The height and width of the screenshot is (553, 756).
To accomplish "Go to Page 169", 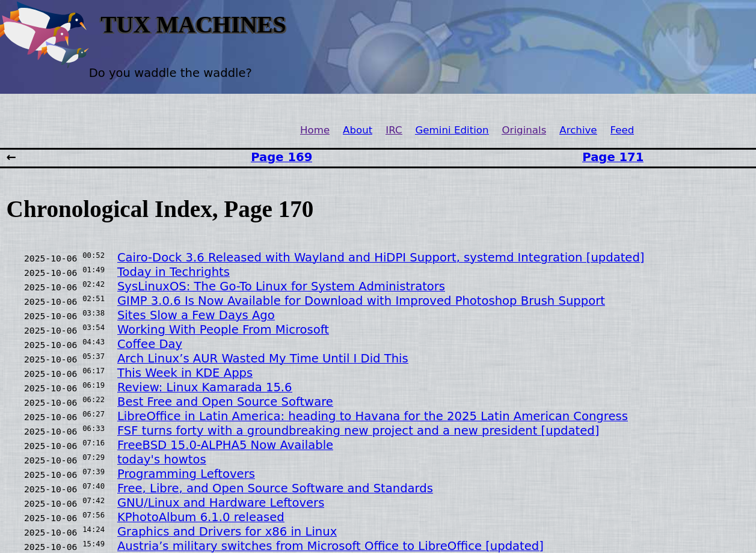I will 281,157.
